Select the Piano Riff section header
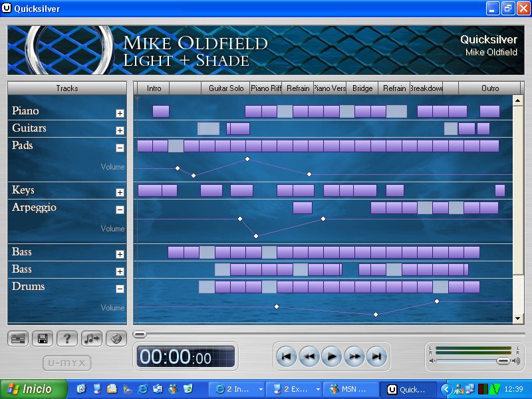The image size is (532, 399). [x=265, y=88]
